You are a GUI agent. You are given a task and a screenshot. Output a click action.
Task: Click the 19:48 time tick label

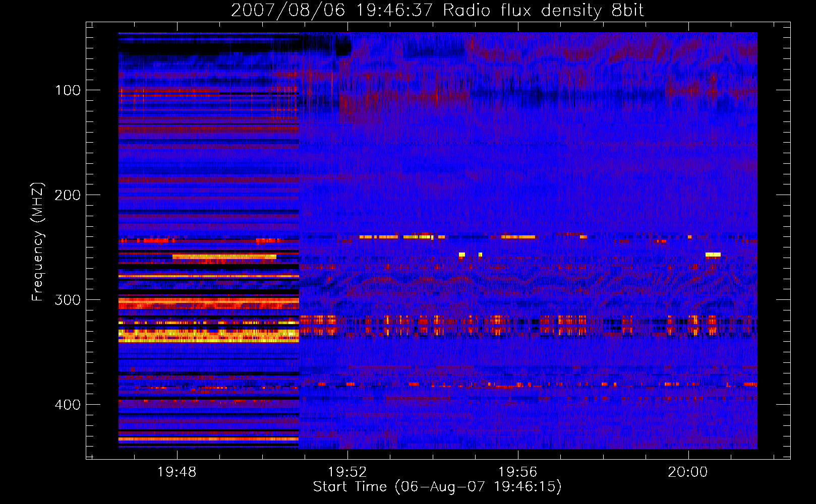coord(177,472)
